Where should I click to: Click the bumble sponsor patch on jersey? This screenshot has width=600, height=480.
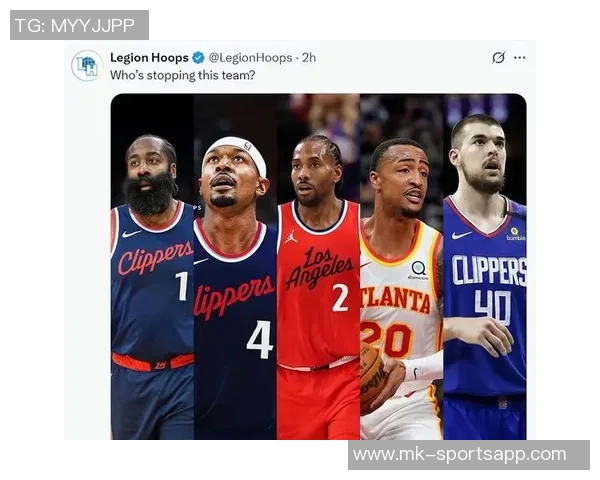(x=515, y=234)
